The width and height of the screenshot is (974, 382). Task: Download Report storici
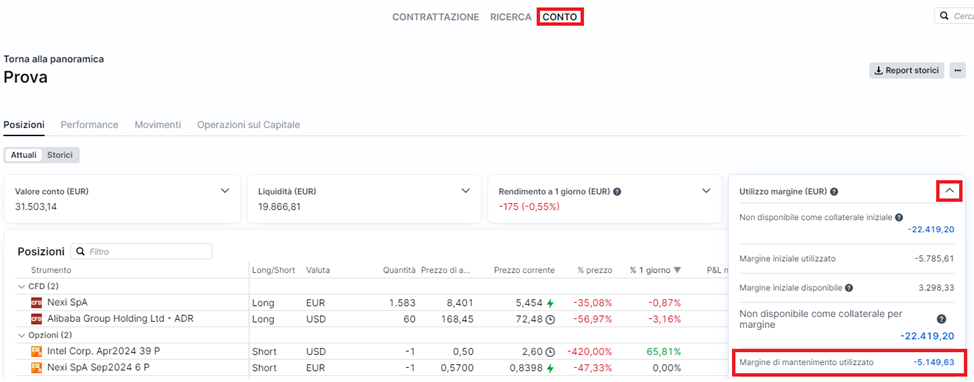click(906, 70)
